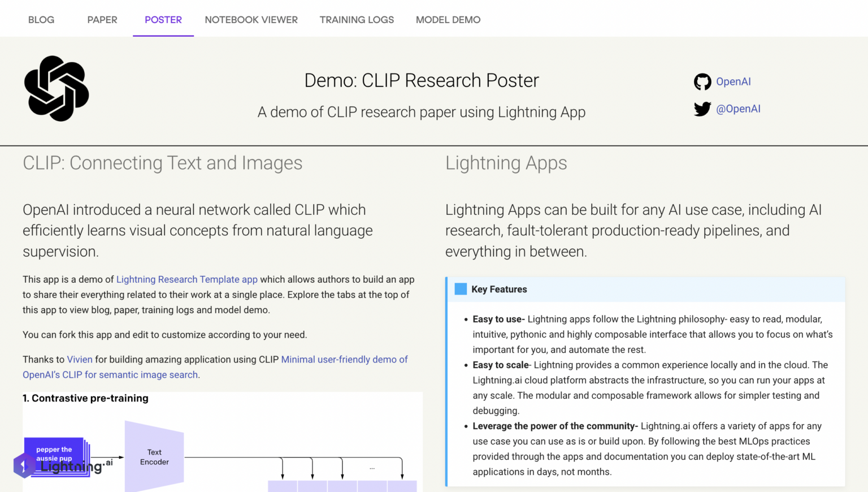Click the Demo: CLIP Research Poster heading

(422, 80)
